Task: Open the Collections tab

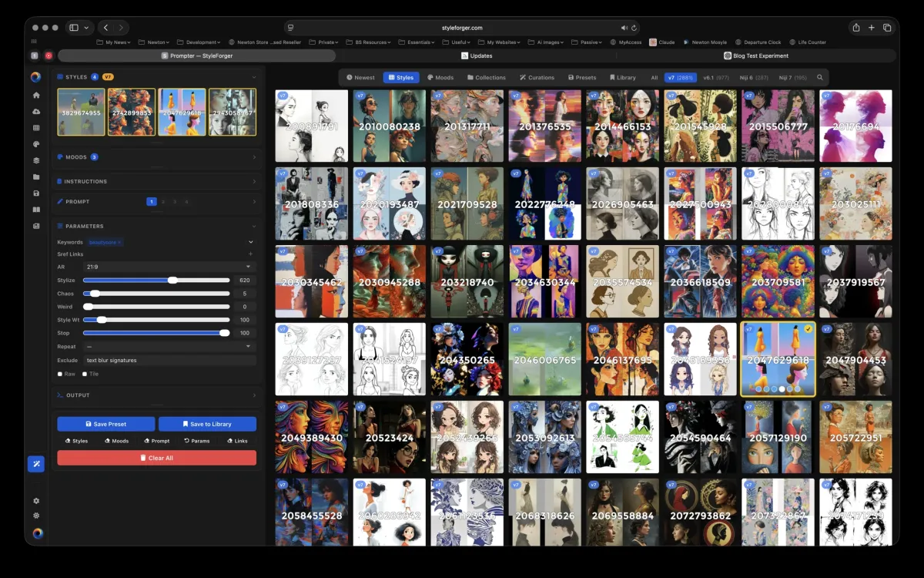Action: pos(486,78)
